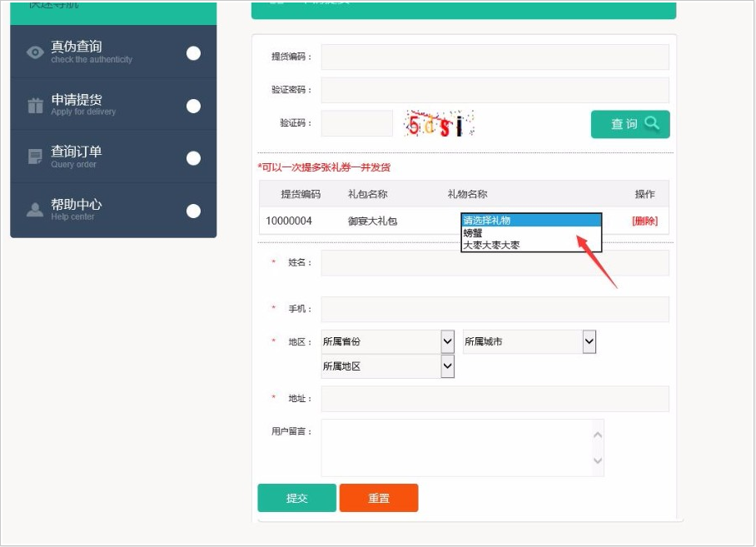756x547 pixels.
Task: Focus the 提货编码 input field
Action: 495,57
